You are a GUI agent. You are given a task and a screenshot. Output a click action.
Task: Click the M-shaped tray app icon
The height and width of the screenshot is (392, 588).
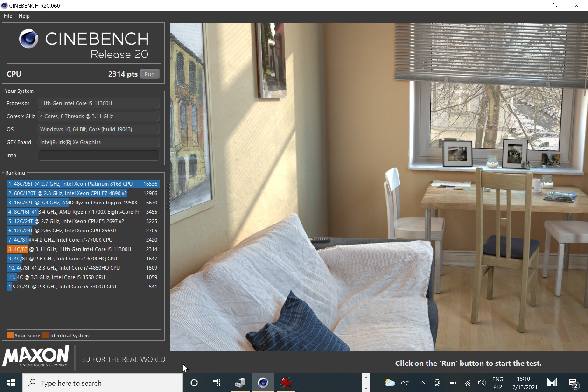click(552, 383)
